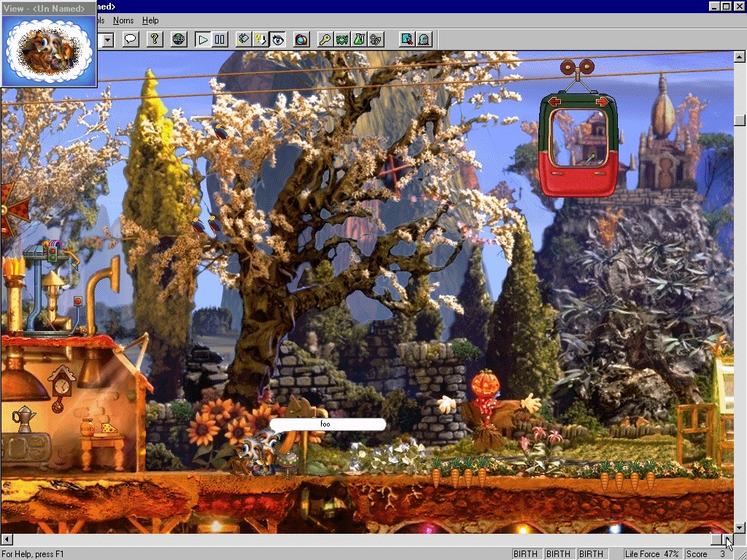Screen dimensions: 747x560
Task: Click the camera toolbar icon
Action: tap(244, 39)
